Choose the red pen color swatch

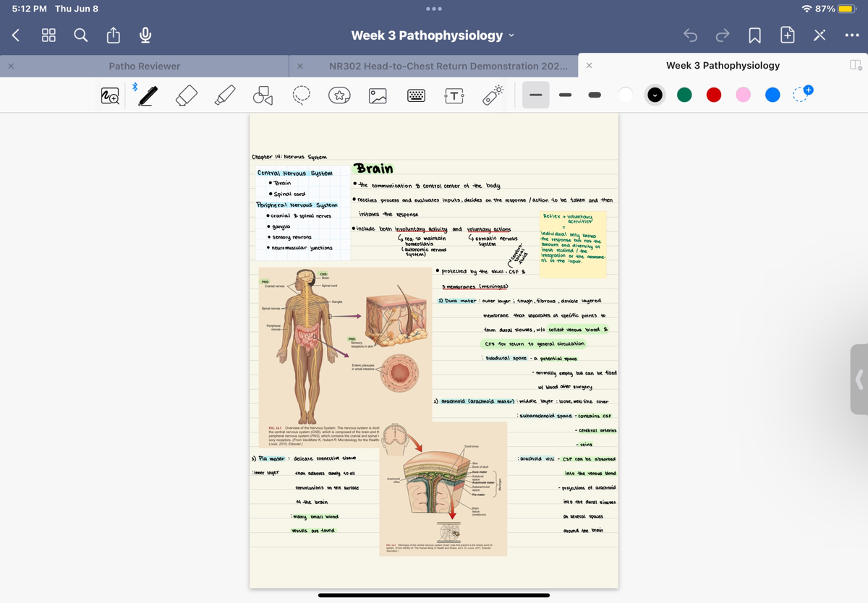(714, 95)
